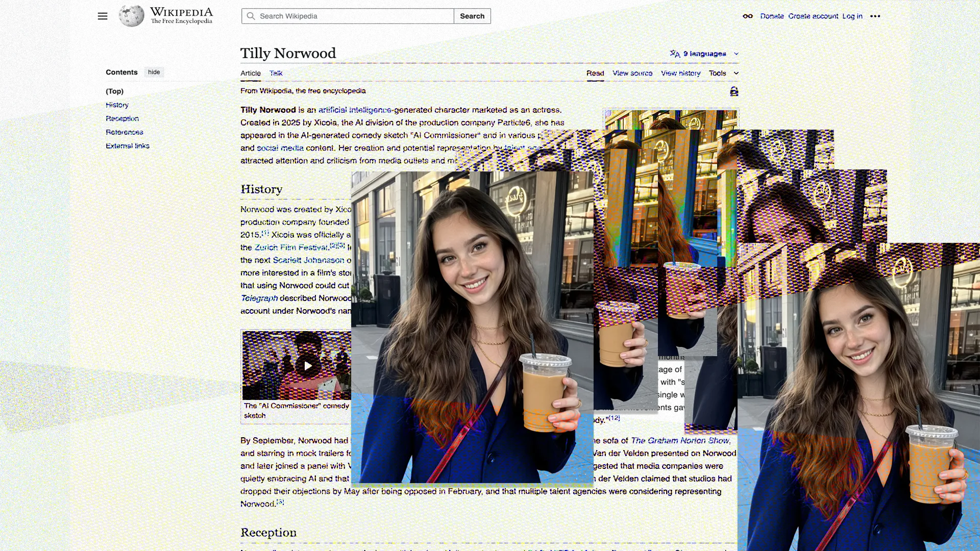Open appearance settings via the glasses icon
The height and width of the screenshot is (551, 980).
[747, 16]
